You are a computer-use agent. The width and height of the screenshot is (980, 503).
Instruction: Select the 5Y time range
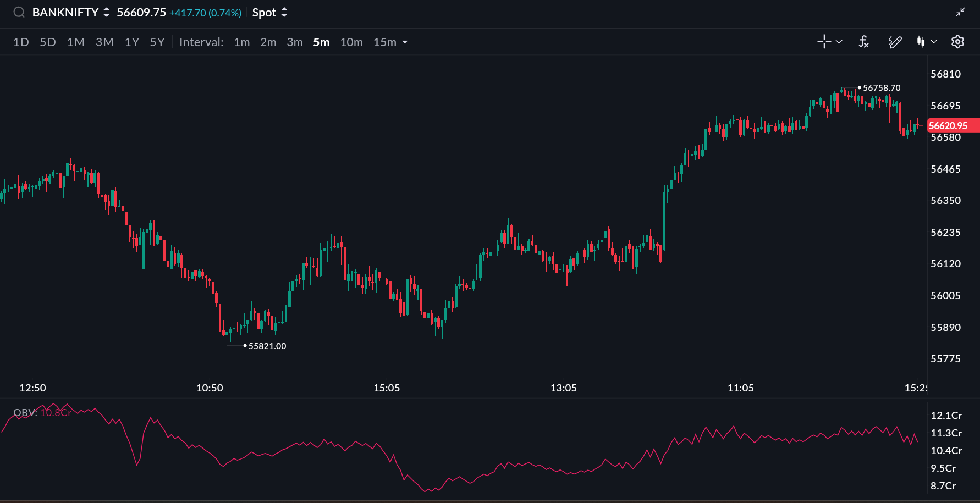157,42
